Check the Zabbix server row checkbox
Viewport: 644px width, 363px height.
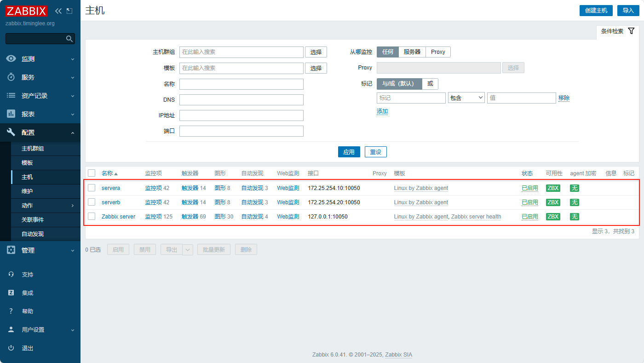(92, 216)
